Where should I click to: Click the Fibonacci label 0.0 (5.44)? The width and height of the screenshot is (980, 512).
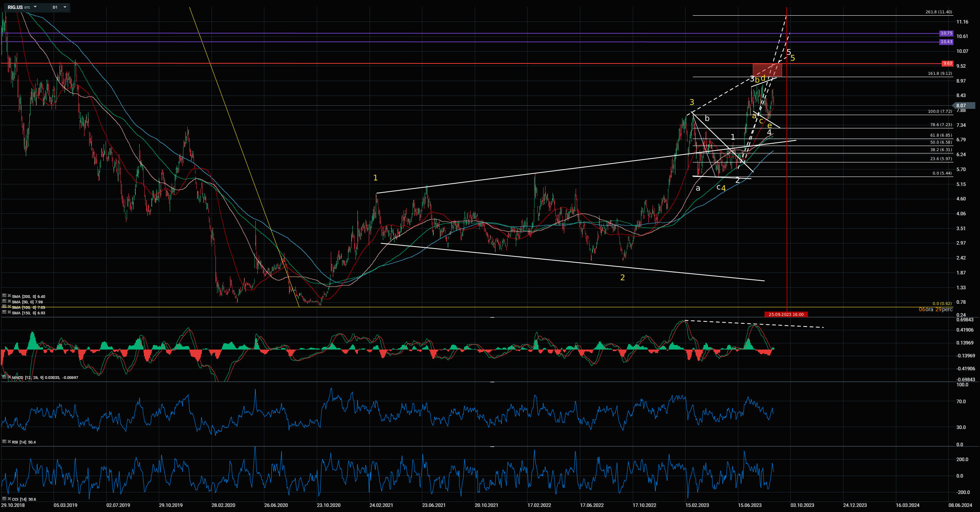point(942,173)
